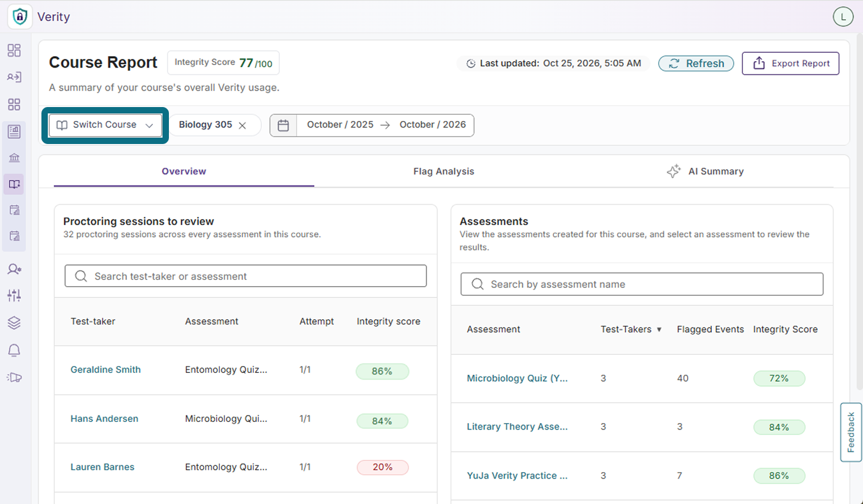This screenshot has width=863, height=504.
Task: Click the Attempt column header
Action: pyautogui.click(x=317, y=322)
